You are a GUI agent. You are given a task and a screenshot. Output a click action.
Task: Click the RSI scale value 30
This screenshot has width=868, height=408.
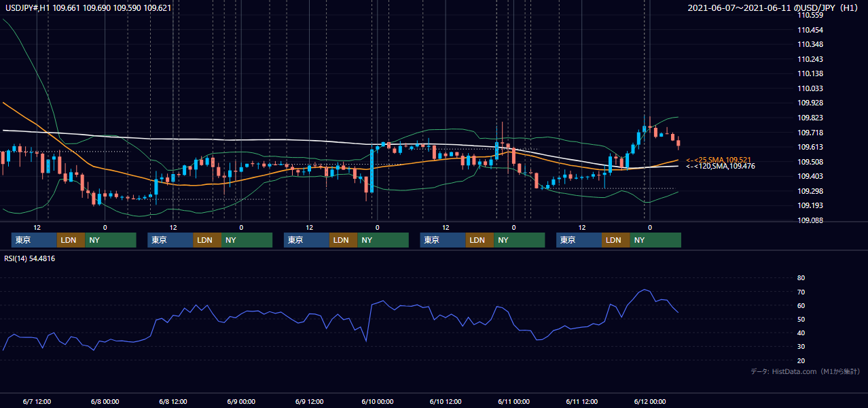tap(801, 347)
